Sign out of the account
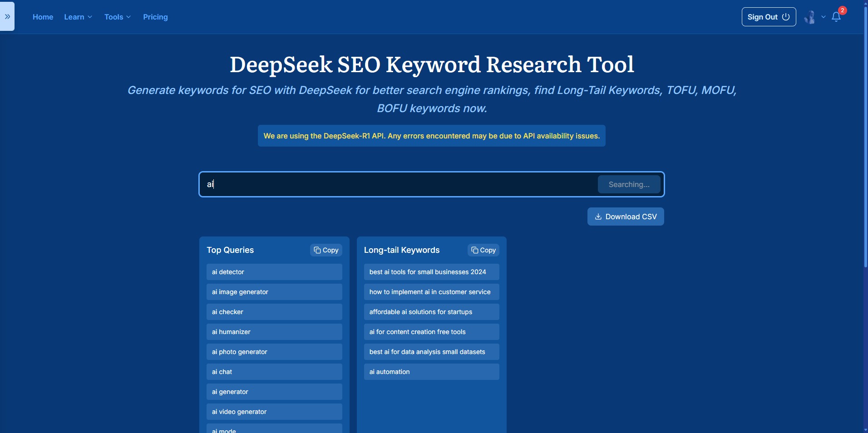868x433 pixels. pyautogui.click(x=769, y=17)
